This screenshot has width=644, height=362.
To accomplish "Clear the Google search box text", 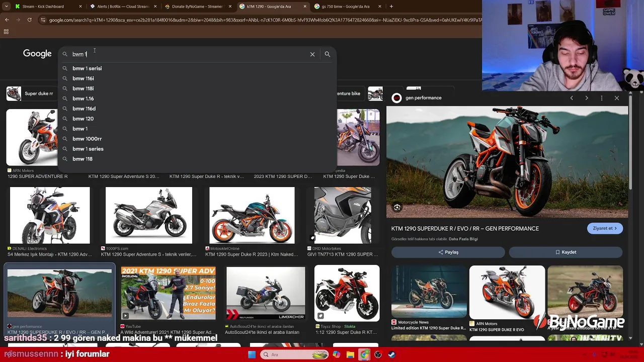I will 312,54.
